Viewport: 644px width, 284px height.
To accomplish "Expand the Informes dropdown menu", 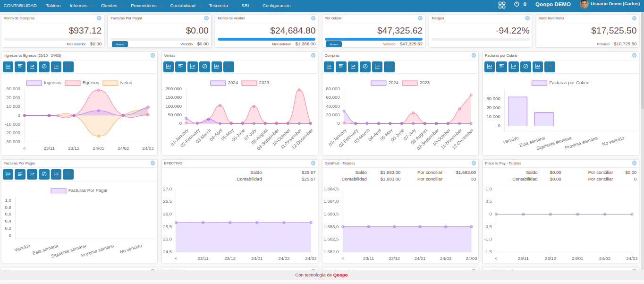I will (x=81, y=5).
